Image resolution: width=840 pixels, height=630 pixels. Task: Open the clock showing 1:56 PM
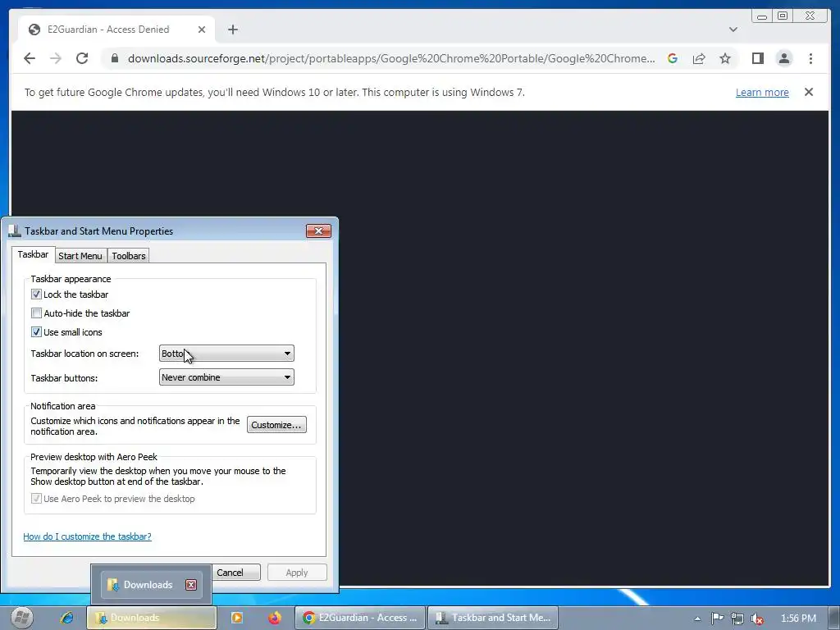click(798, 619)
